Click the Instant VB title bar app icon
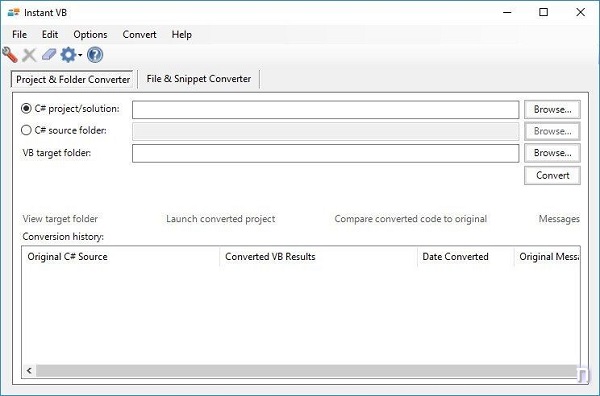The height and width of the screenshot is (396, 600). pyautogui.click(x=13, y=12)
